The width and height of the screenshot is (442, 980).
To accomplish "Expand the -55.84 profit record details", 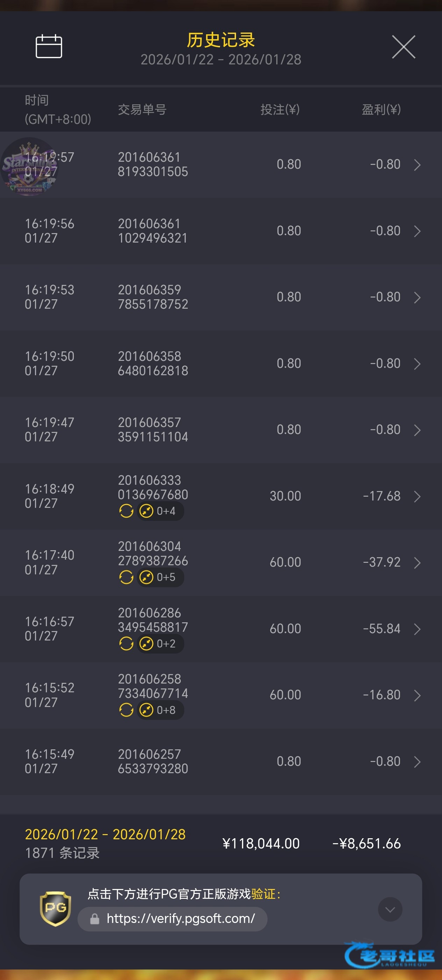I will point(417,629).
